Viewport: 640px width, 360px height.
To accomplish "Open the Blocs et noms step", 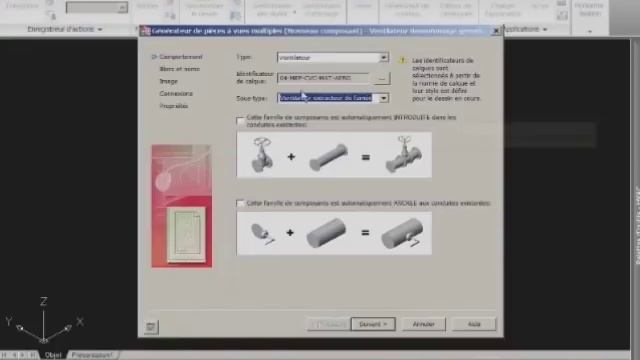I will pos(180,69).
